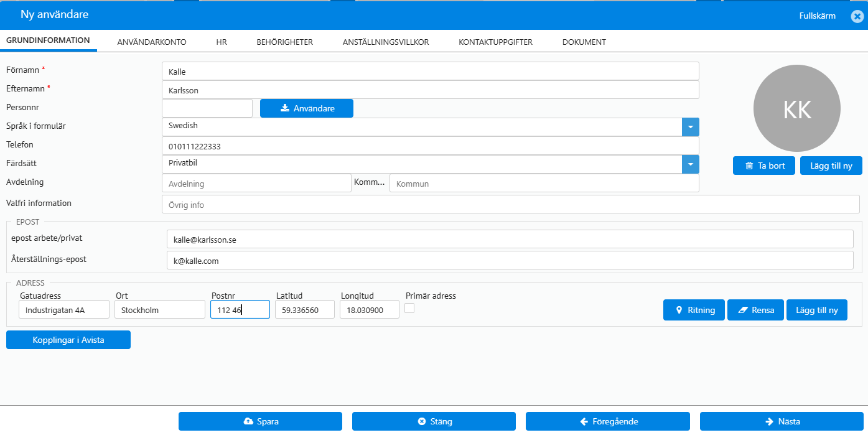Click the Avdelning input field
The width and height of the screenshot is (868, 435).
256,183
